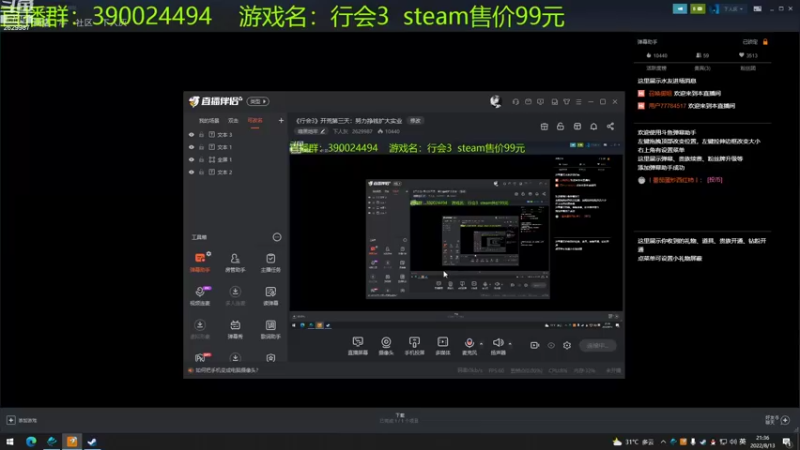The height and width of the screenshot is (450, 800).
Task: Select the 文本 3 source name
Action: (224, 135)
